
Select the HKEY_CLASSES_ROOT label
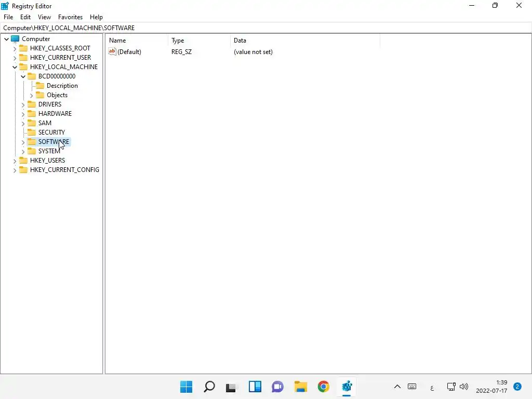coord(60,48)
